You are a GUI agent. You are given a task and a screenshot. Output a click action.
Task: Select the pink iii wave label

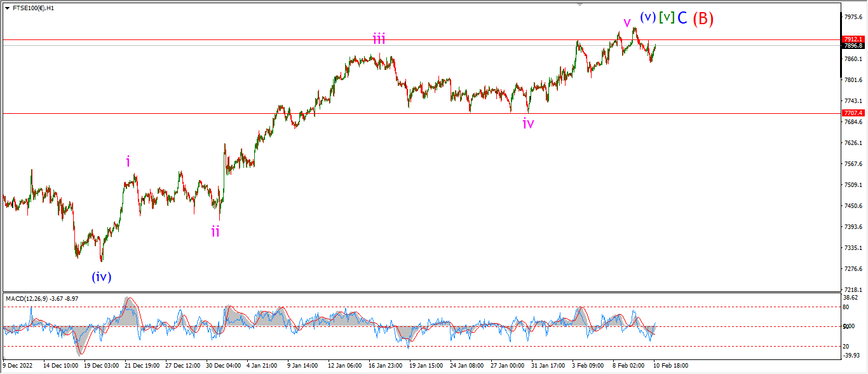click(x=379, y=39)
